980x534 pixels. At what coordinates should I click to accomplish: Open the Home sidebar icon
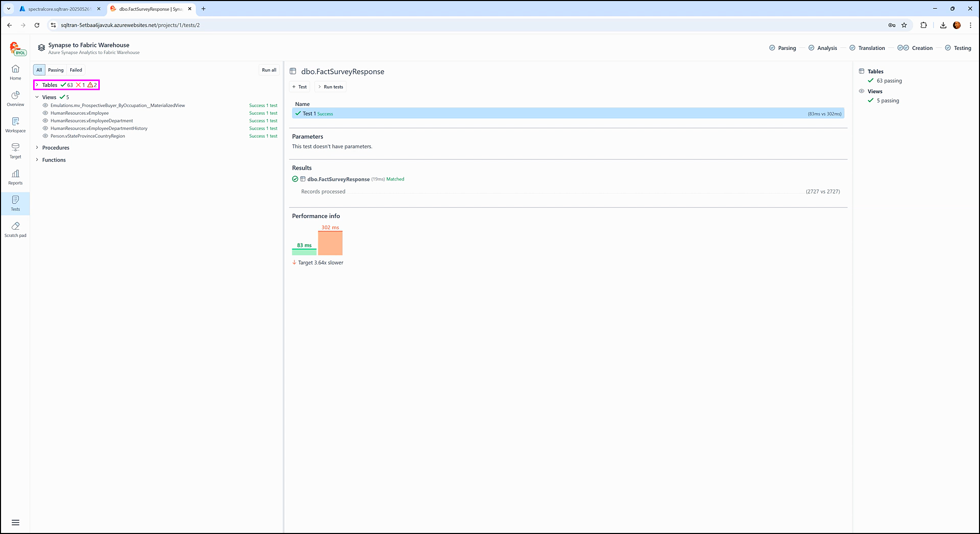click(15, 72)
